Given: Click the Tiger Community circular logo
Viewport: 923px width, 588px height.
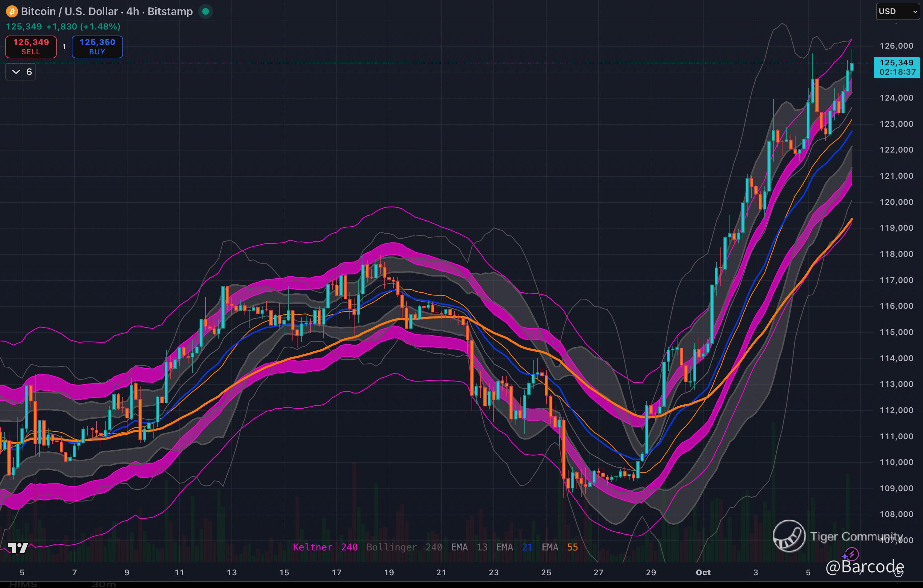Looking at the screenshot, I should point(789,536).
